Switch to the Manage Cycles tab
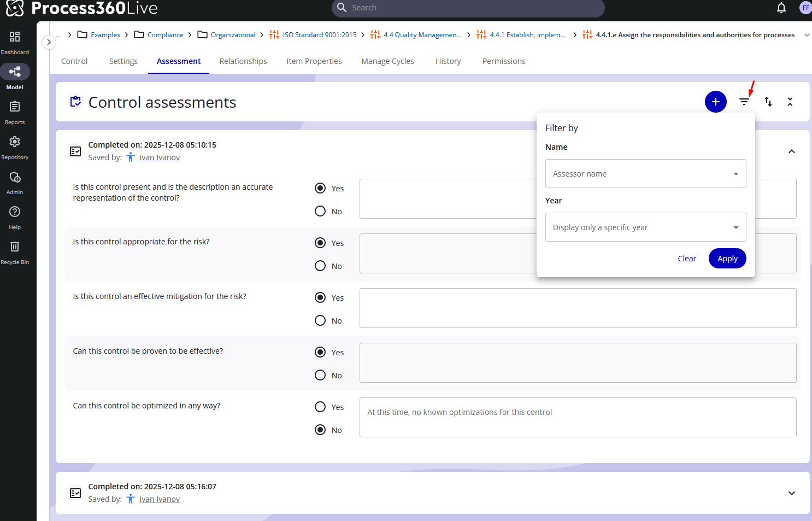This screenshot has width=812, height=521. click(x=387, y=61)
